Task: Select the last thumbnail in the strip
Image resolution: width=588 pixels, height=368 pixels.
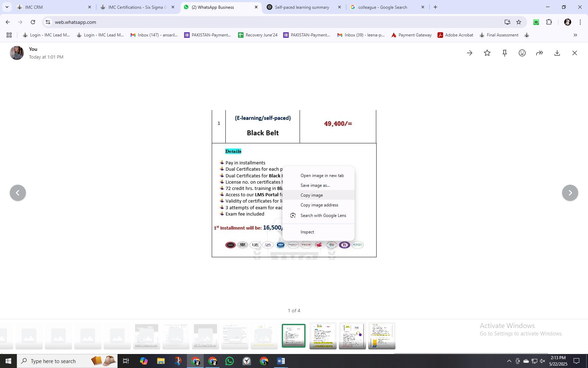Action: 382,336
